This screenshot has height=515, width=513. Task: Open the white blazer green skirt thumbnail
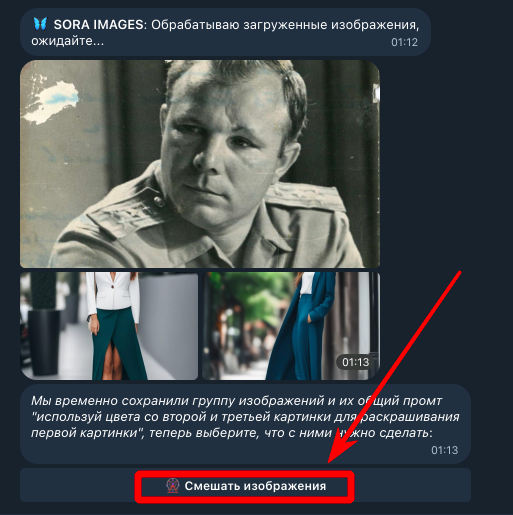[x=109, y=326]
